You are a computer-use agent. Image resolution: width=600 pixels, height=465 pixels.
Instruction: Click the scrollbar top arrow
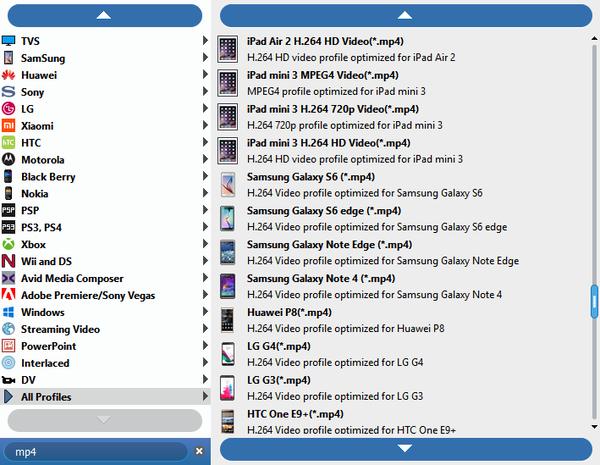[x=594, y=38]
